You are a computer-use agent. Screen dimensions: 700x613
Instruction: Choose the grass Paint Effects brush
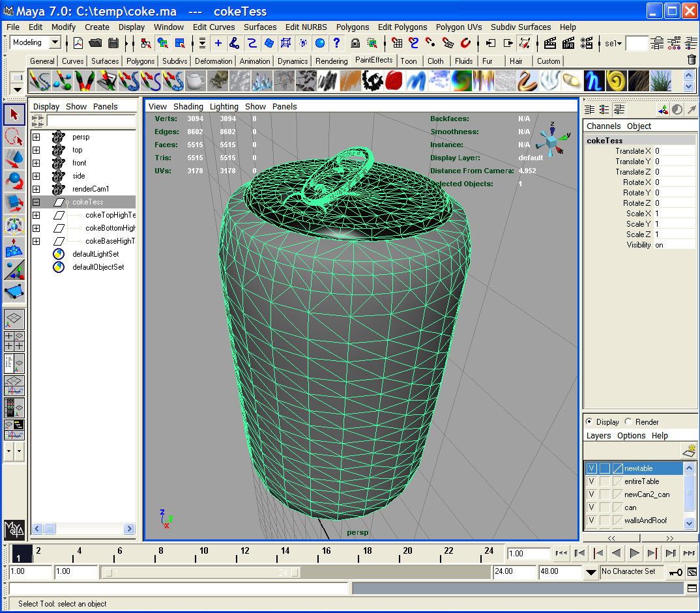coord(660,81)
